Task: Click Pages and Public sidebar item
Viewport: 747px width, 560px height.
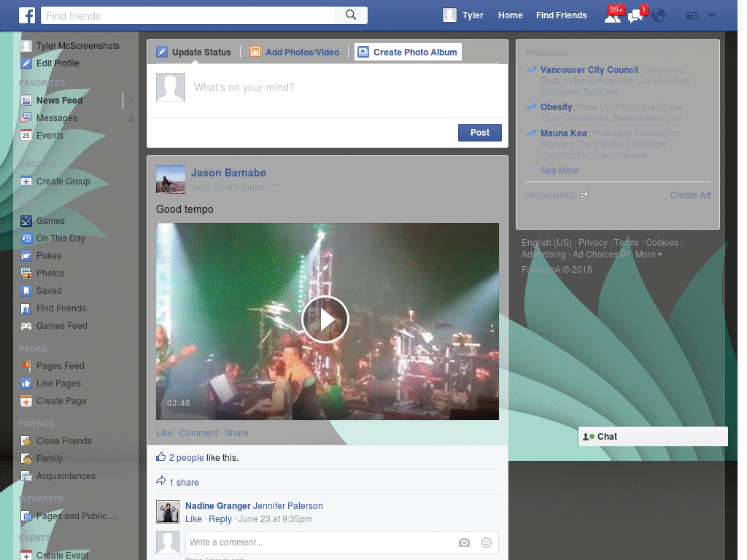Action: coord(76,516)
